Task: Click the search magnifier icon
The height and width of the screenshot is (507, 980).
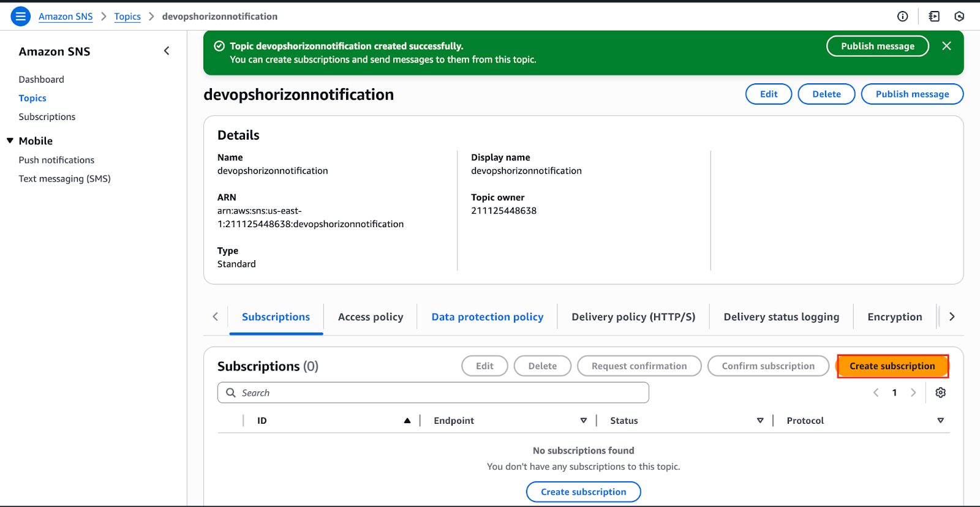Action: click(231, 392)
